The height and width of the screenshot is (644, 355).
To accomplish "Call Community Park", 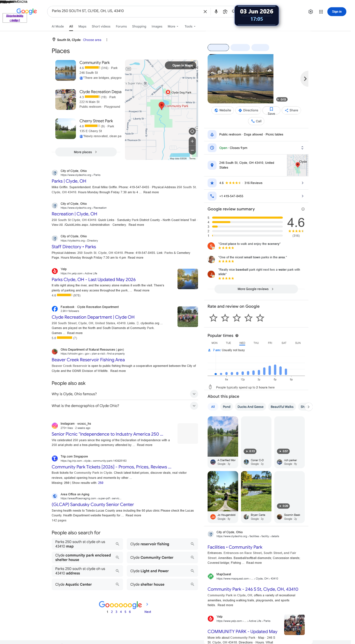I will [x=256, y=121].
